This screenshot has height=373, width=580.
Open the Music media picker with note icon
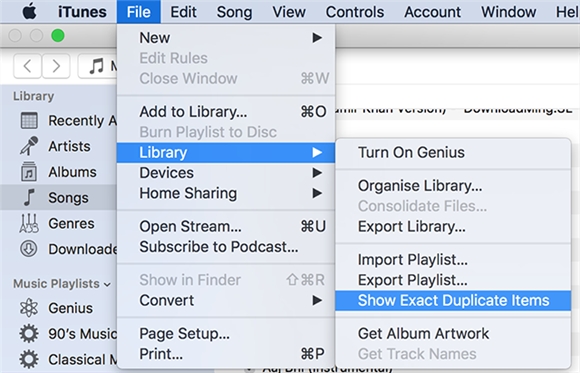tap(98, 66)
